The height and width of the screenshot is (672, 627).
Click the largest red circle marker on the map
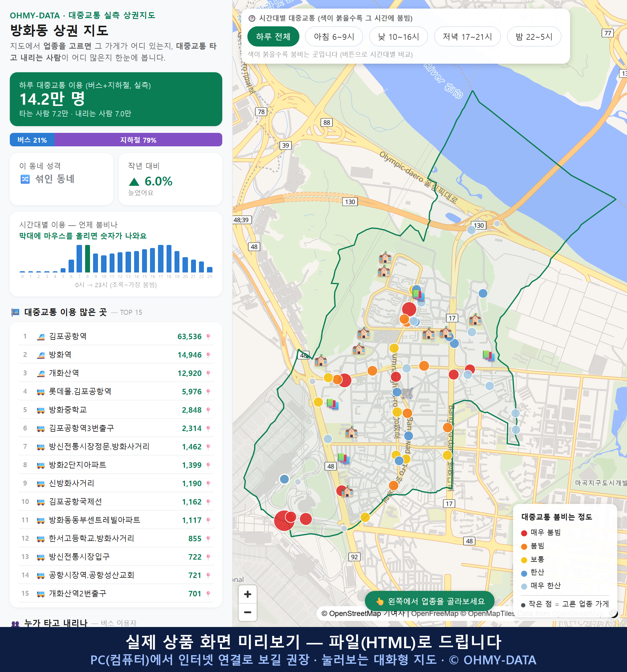284,520
